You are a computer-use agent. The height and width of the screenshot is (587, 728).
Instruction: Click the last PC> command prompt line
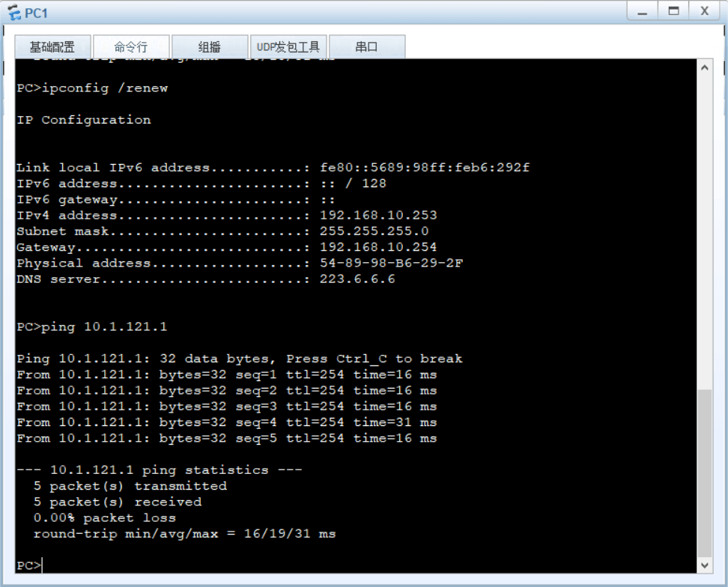[30, 565]
